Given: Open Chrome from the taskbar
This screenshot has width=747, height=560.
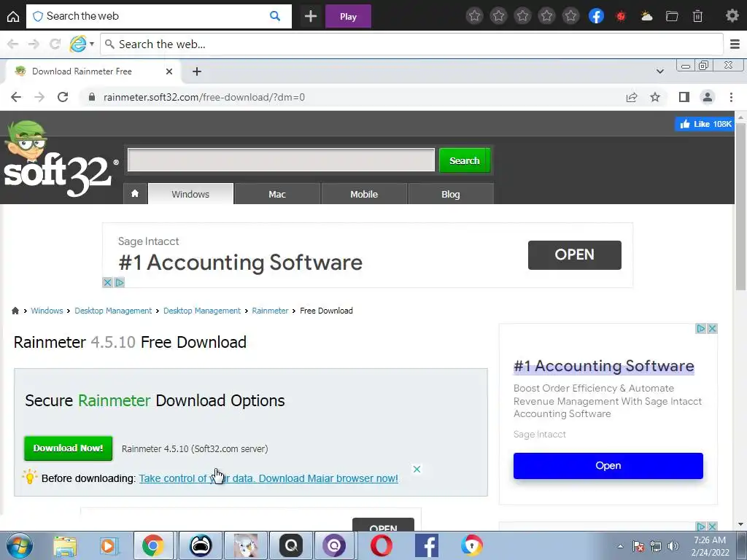Looking at the screenshot, I should (x=152, y=545).
